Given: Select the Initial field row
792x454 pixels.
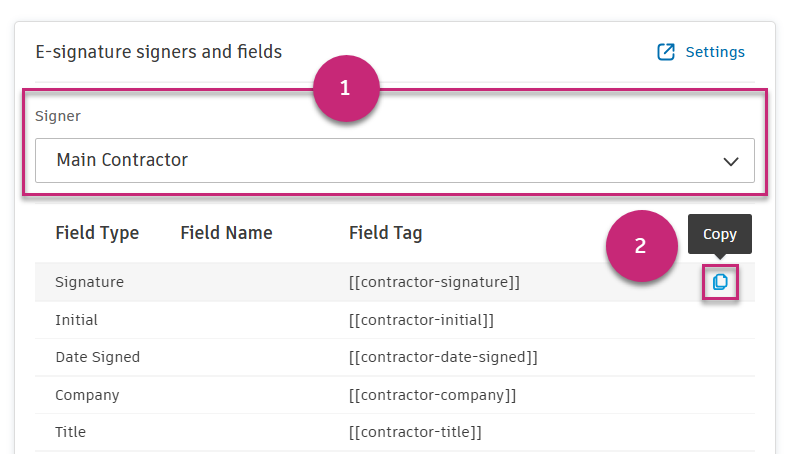Looking at the screenshot, I should pos(77,320).
